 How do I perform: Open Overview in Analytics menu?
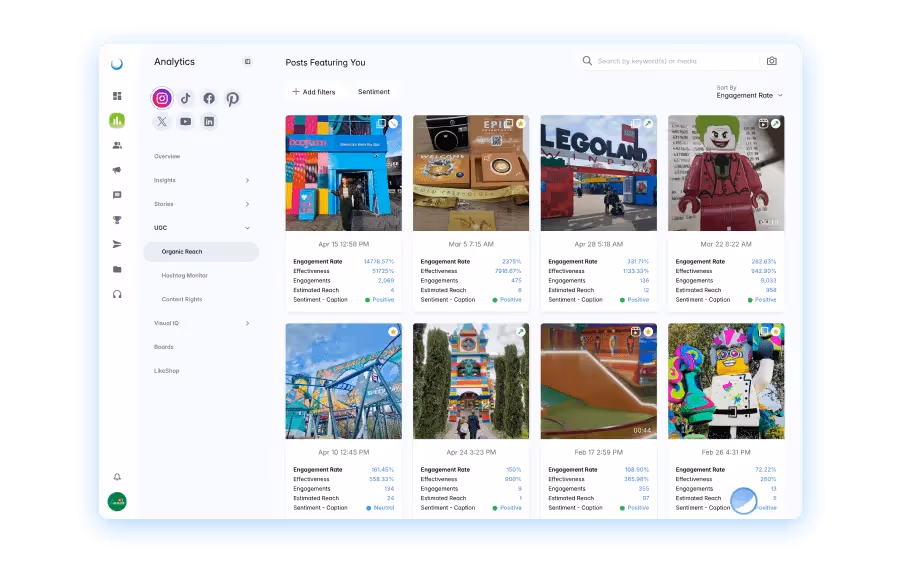[167, 156]
